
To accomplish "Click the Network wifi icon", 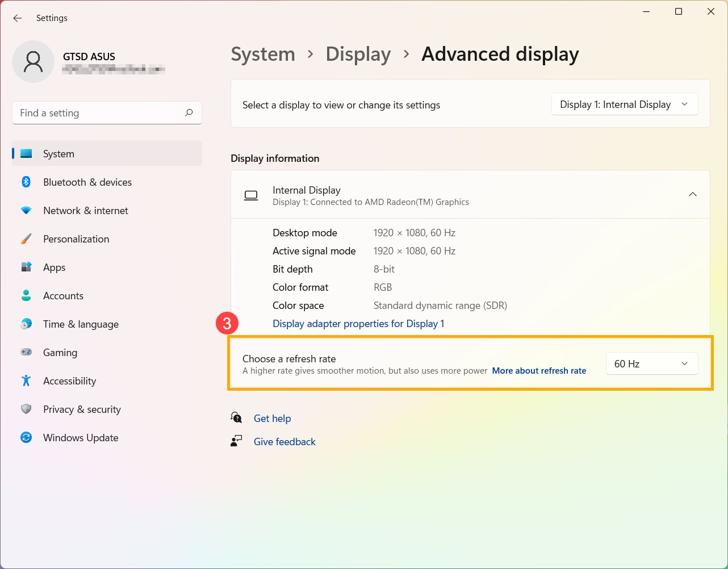I will (x=26, y=210).
